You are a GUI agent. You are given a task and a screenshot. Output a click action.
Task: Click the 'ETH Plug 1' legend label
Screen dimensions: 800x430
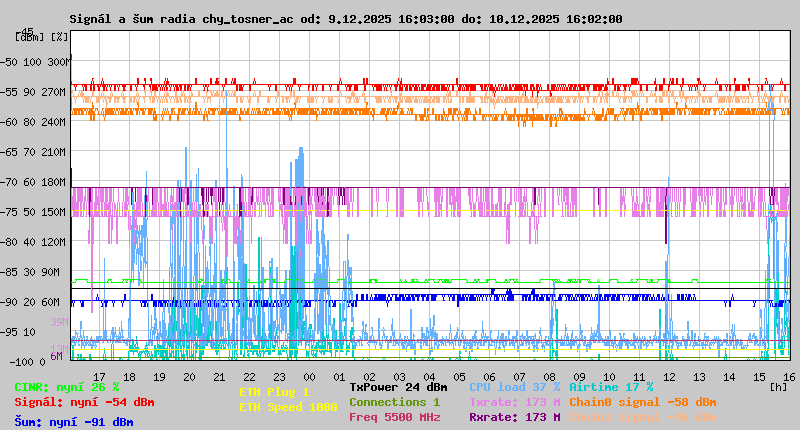pos(274,392)
